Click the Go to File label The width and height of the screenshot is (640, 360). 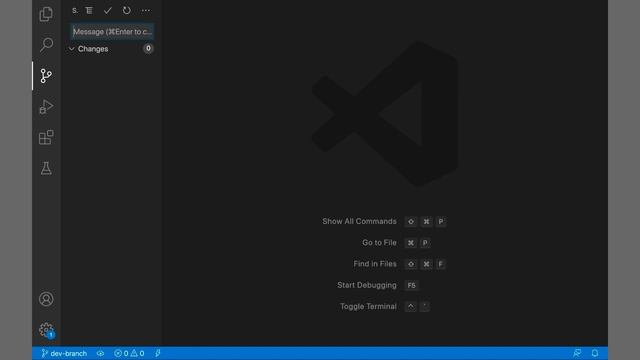[x=379, y=242]
